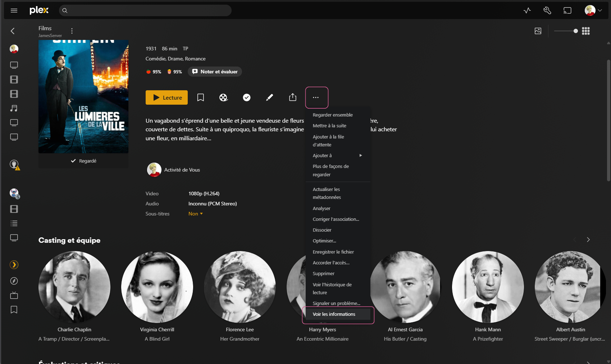Image resolution: width=611 pixels, height=364 pixels.
Task: Open the Sous-titres 'Non' dropdown
Action: (196, 214)
